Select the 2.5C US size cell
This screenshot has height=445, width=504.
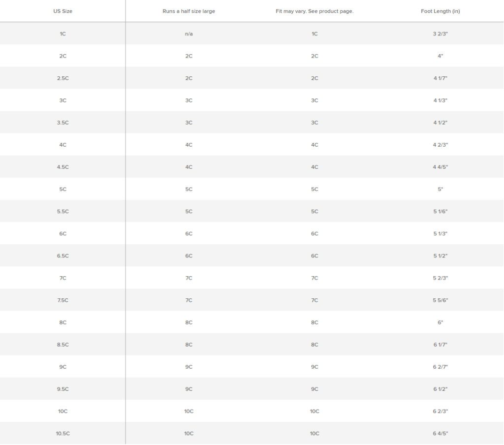point(63,78)
